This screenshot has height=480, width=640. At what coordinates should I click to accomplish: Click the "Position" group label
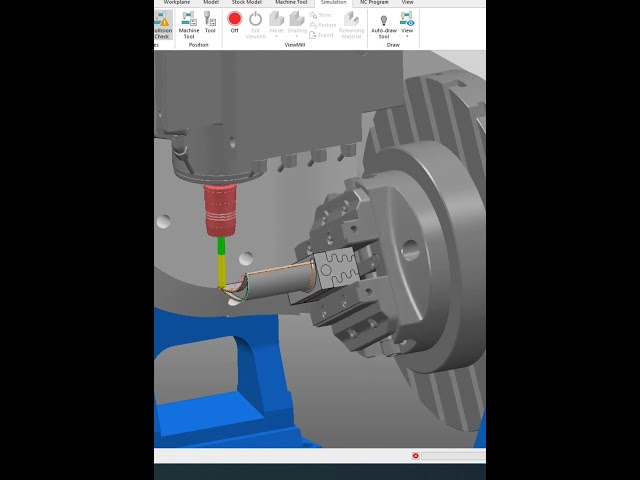[x=199, y=45]
